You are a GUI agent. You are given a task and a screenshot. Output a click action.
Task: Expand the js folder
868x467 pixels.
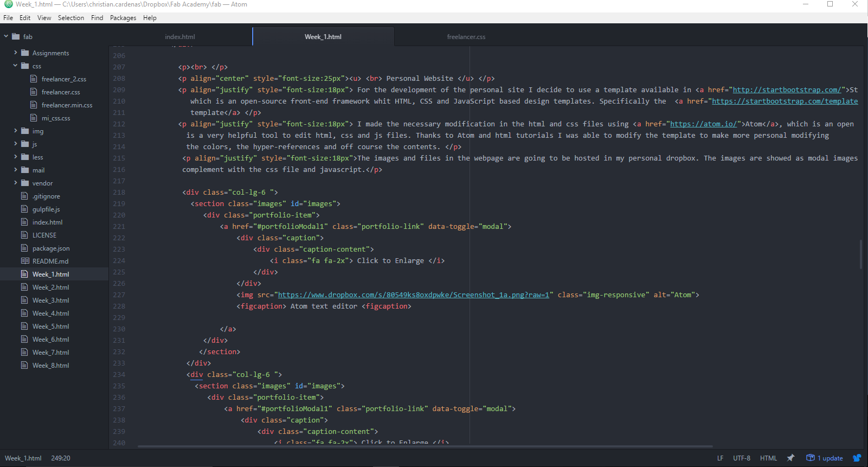point(16,144)
